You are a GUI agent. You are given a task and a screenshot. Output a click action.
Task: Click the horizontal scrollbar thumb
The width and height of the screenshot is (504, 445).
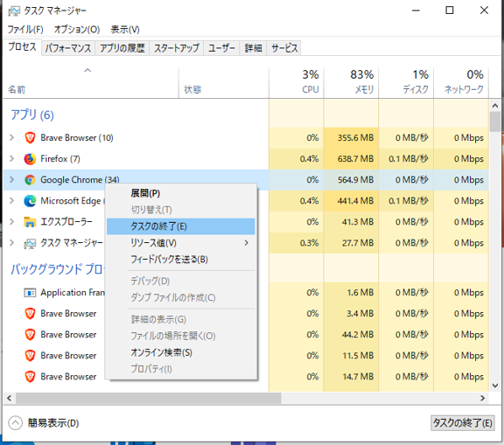(x=148, y=398)
